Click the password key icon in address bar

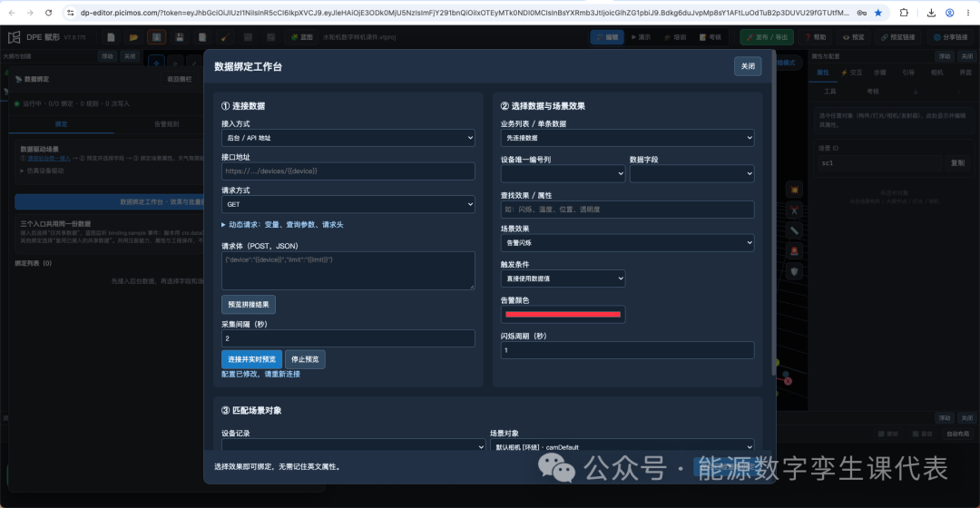pos(862,13)
